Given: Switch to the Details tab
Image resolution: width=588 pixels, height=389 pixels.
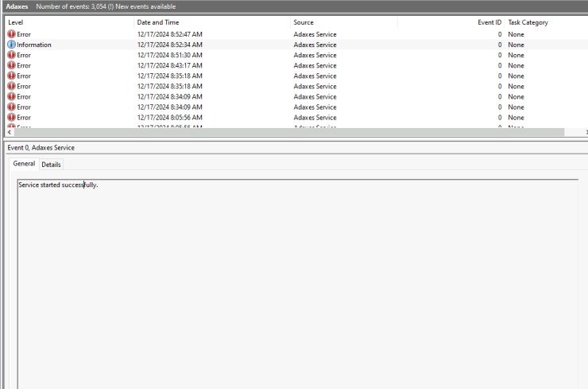Looking at the screenshot, I should 51,165.
